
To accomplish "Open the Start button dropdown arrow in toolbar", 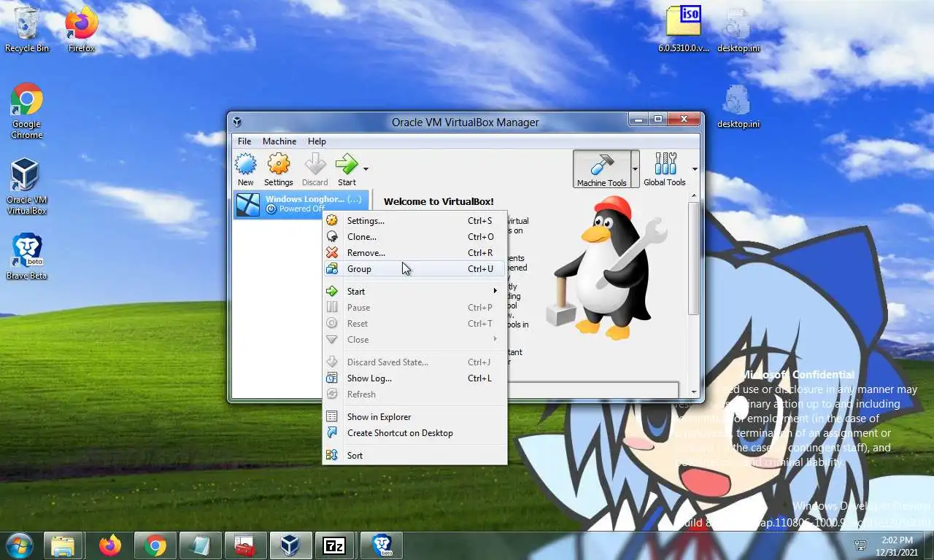I will [366, 169].
